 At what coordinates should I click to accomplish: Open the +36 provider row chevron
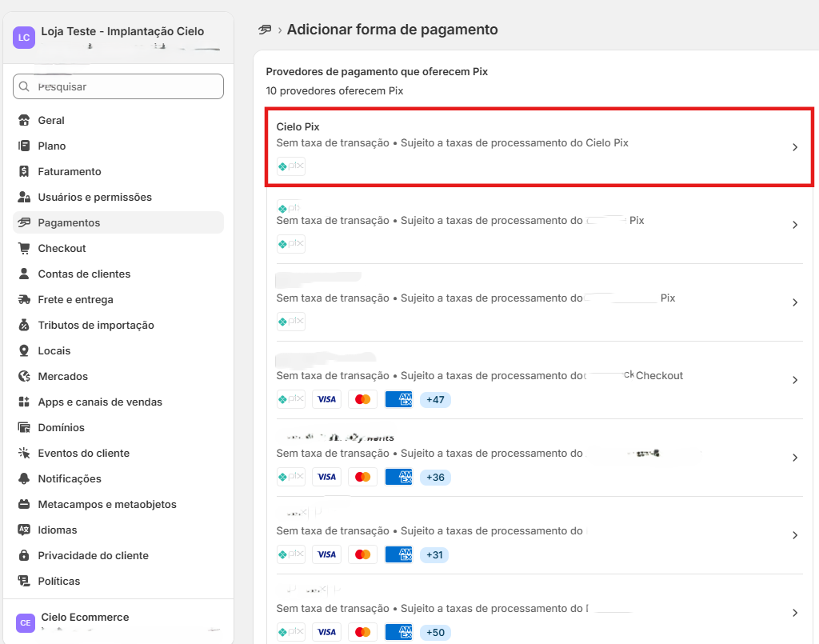(795, 458)
